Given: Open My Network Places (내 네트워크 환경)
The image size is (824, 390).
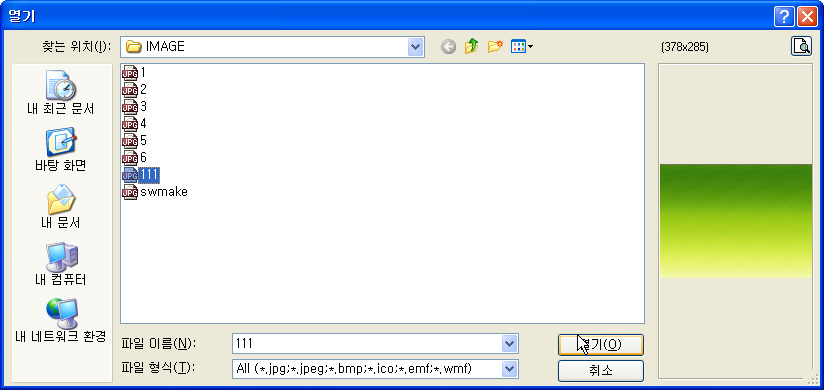Looking at the screenshot, I should (x=60, y=320).
